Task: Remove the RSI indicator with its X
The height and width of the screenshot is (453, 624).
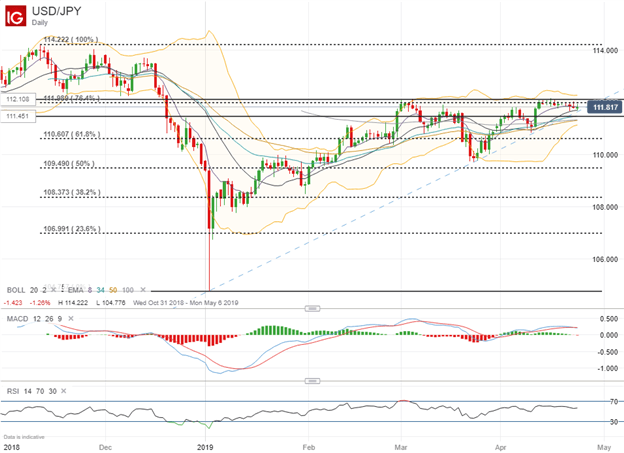Action: [x=64, y=391]
